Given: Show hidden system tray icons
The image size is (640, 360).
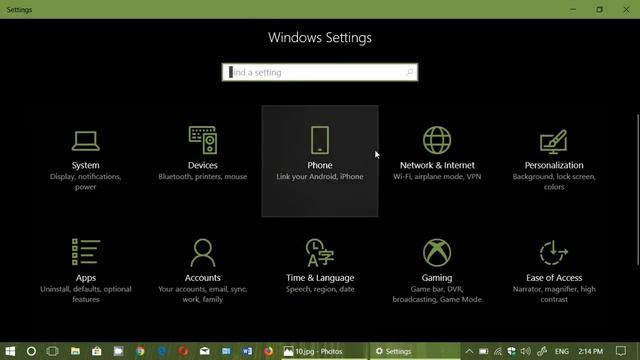Looking at the screenshot, I should click(469, 351).
